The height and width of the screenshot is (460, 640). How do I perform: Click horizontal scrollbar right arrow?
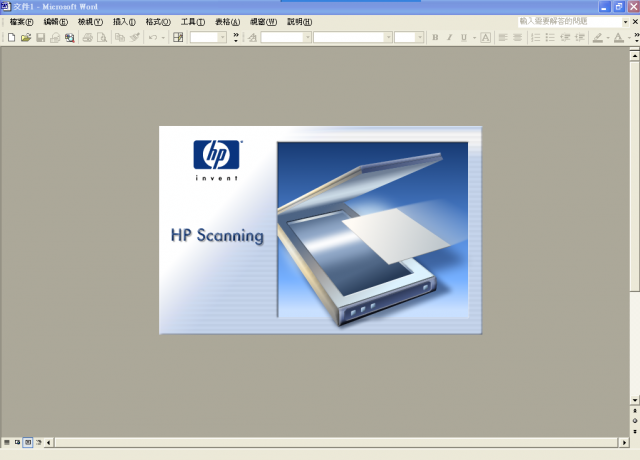pos(624,442)
